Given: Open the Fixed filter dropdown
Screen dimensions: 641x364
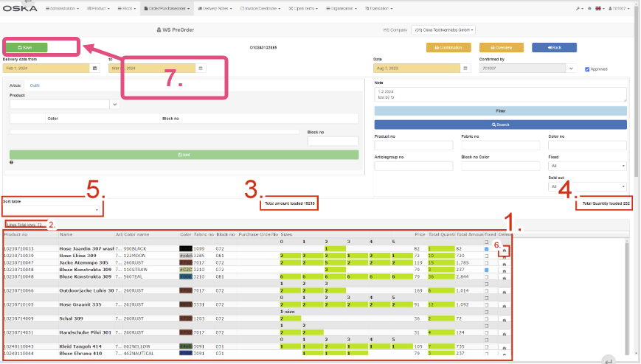Looking at the screenshot, I should [587, 166].
